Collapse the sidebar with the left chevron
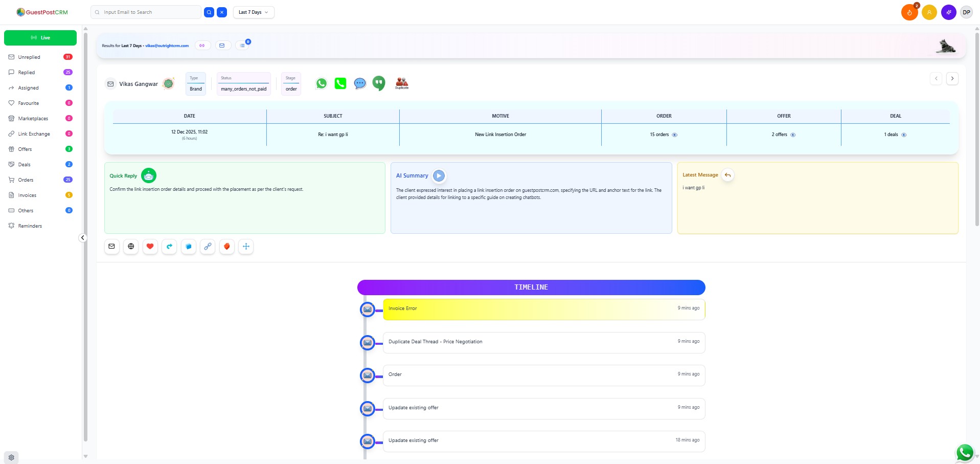 pyautogui.click(x=82, y=237)
